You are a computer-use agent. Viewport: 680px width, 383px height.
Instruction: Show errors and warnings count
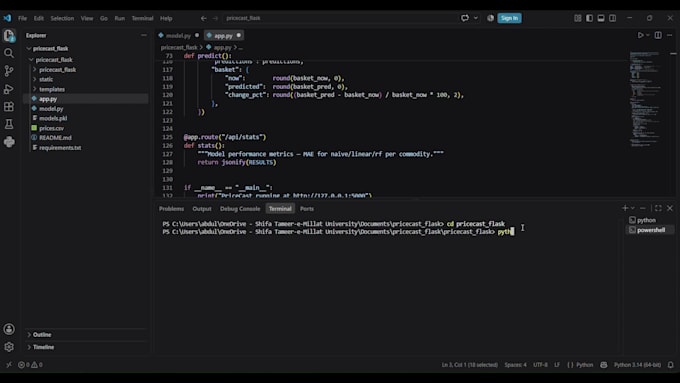click(30, 365)
